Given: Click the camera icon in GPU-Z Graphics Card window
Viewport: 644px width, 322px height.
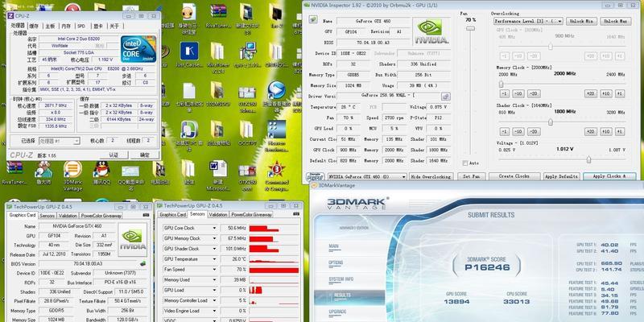Looking at the screenshot, I should (x=146, y=215).
